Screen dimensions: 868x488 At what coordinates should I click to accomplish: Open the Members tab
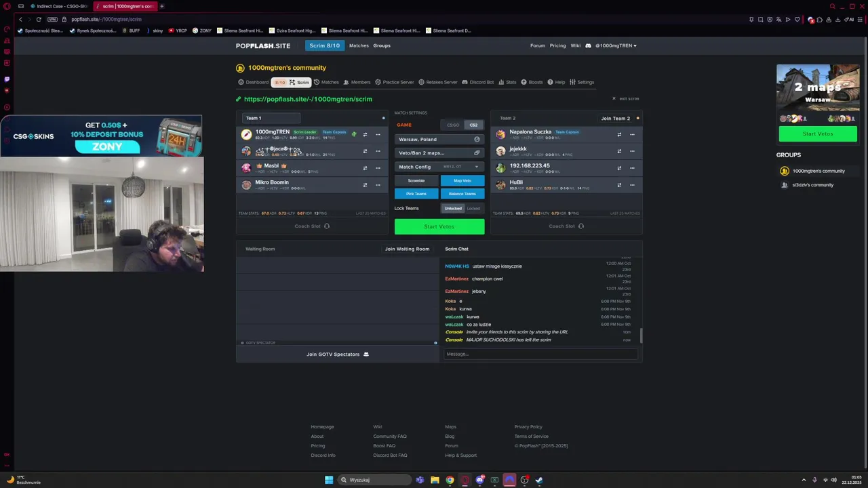357,82
